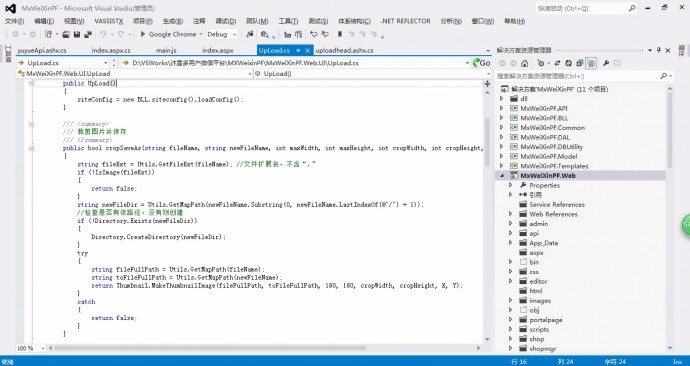Viewport: 690px width, 366px height.
Task: Collapse all Solution Explorer nodes
Action: pos(580,63)
